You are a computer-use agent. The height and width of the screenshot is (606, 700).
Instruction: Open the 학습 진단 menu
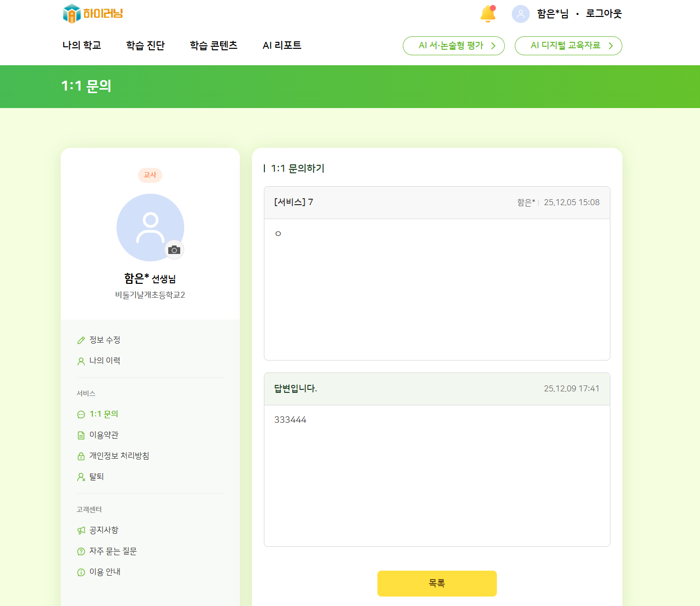pos(145,45)
